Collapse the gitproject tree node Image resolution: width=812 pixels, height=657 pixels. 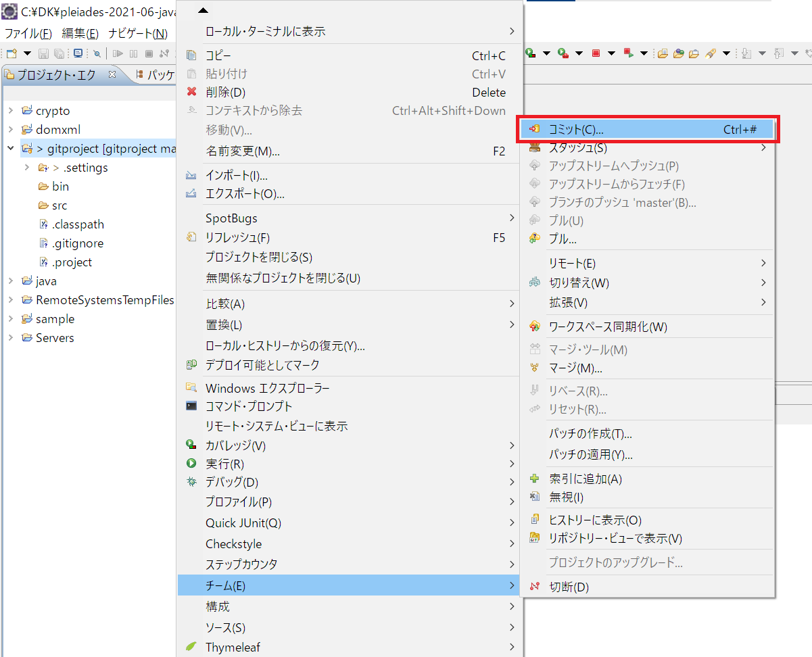click(11, 149)
